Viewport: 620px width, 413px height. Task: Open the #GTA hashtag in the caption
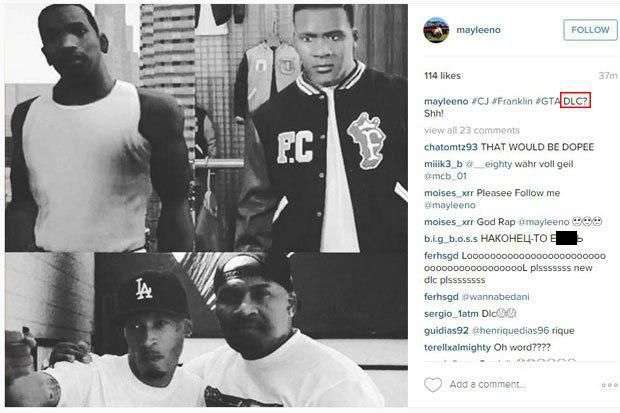click(x=548, y=101)
